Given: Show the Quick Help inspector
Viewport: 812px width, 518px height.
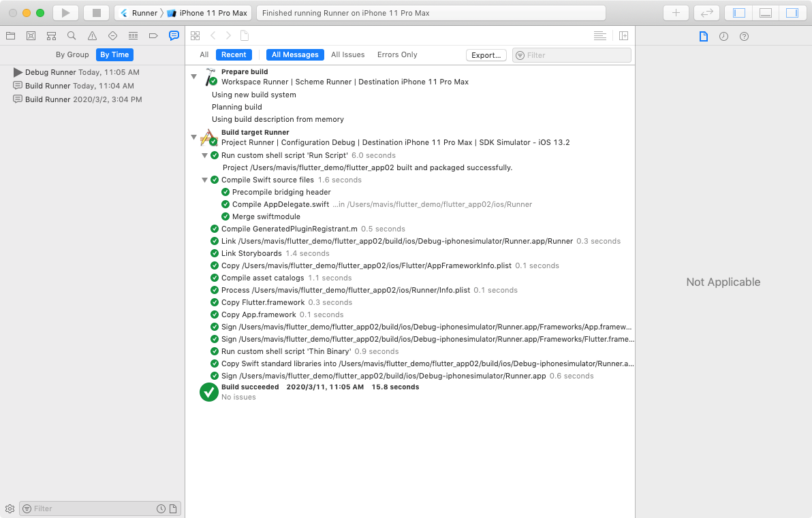Looking at the screenshot, I should tap(744, 36).
